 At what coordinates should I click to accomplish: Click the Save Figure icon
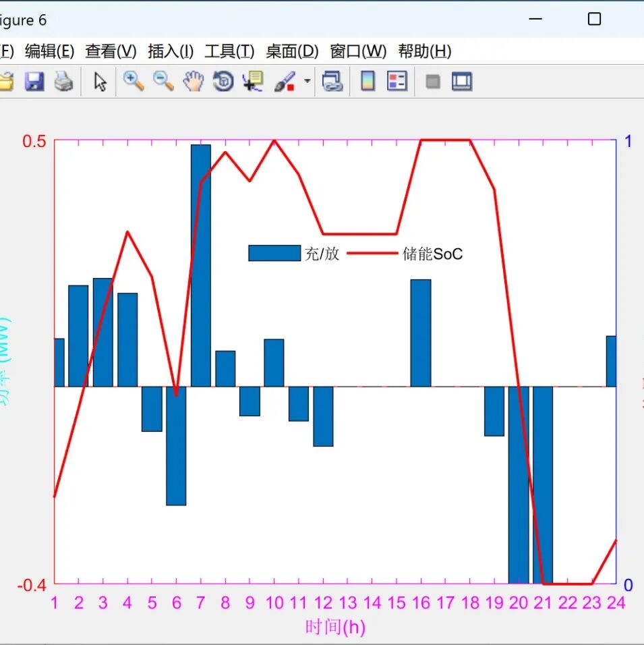(34, 82)
